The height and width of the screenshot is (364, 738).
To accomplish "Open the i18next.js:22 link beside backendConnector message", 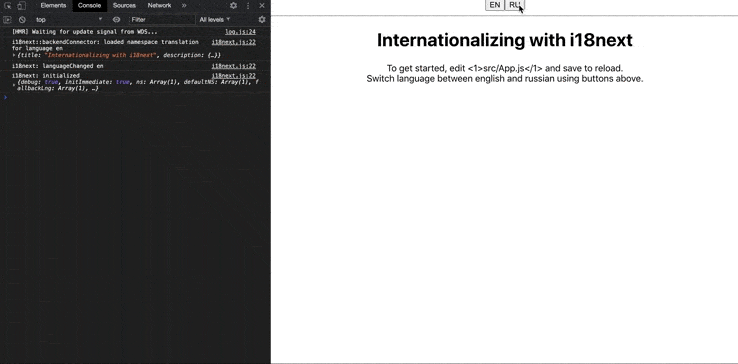I will click(x=233, y=42).
